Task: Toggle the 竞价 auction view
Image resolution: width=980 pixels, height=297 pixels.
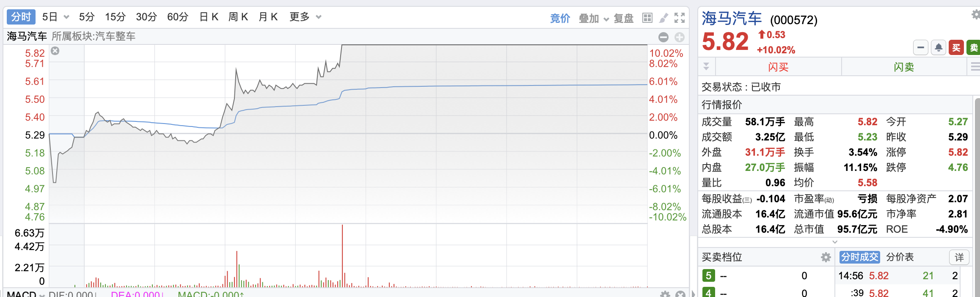Action: 560,19
